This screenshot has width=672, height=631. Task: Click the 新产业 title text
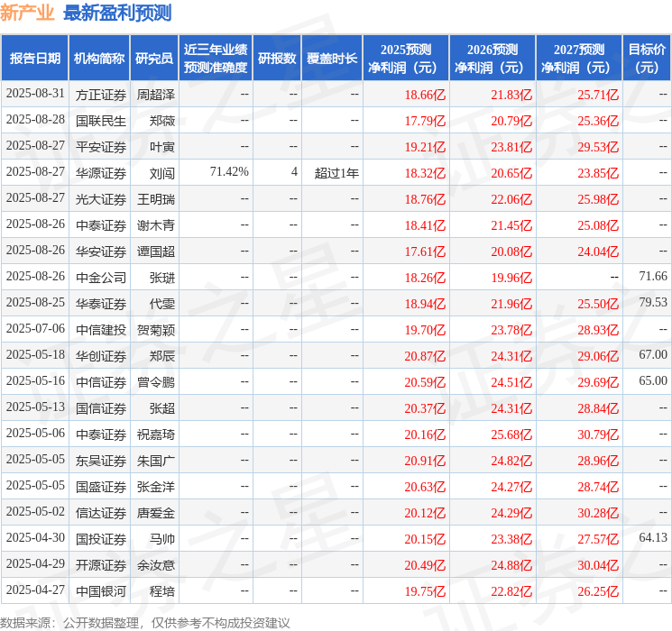tap(27, 13)
